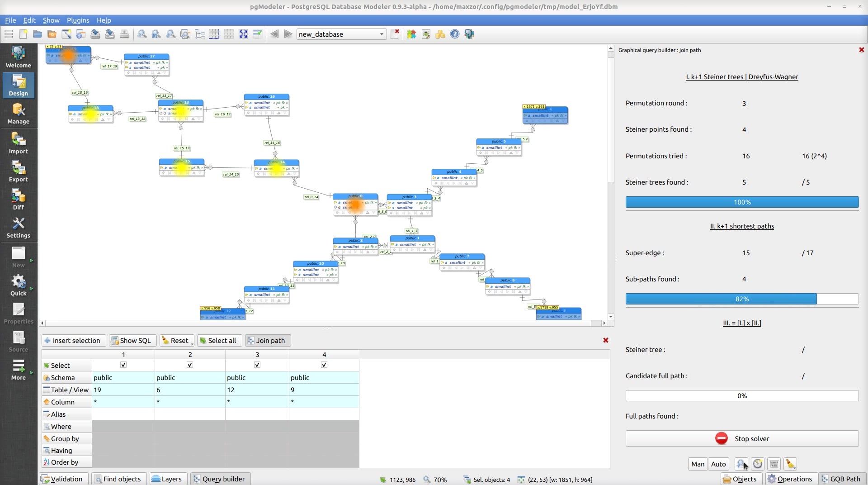Open the Settings view in sidebar
Viewport: 868px width, 485px height.
pos(18,227)
